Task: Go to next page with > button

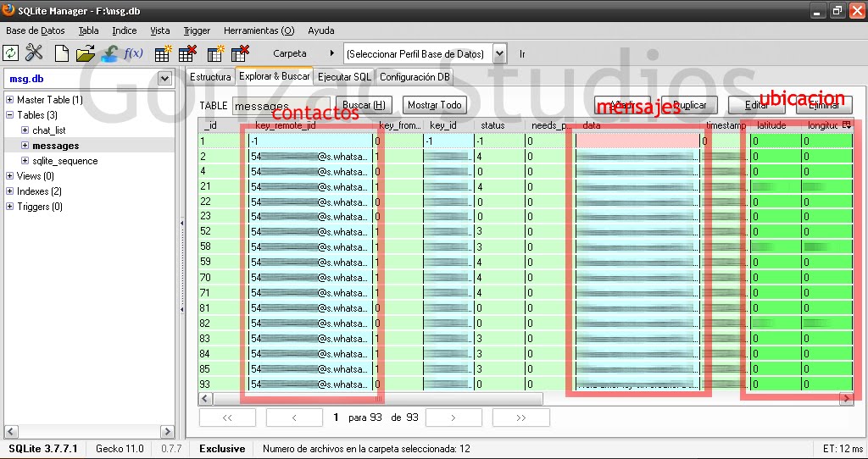Action: [x=453, y=418]
